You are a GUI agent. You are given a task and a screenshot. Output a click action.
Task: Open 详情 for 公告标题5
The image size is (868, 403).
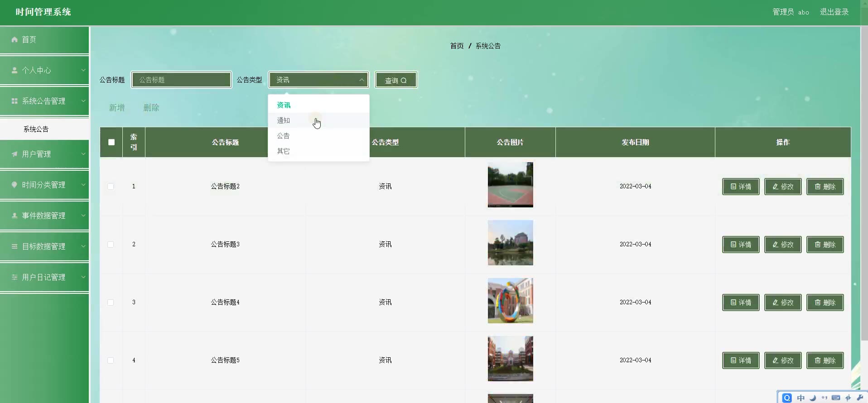click(741, 360)
